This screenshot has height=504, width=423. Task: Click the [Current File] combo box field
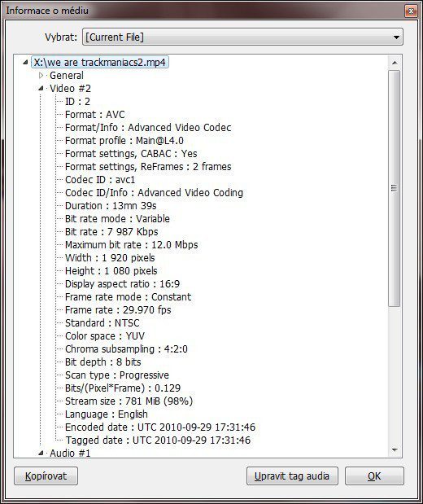pyautogui.click(x=242, y=37)
